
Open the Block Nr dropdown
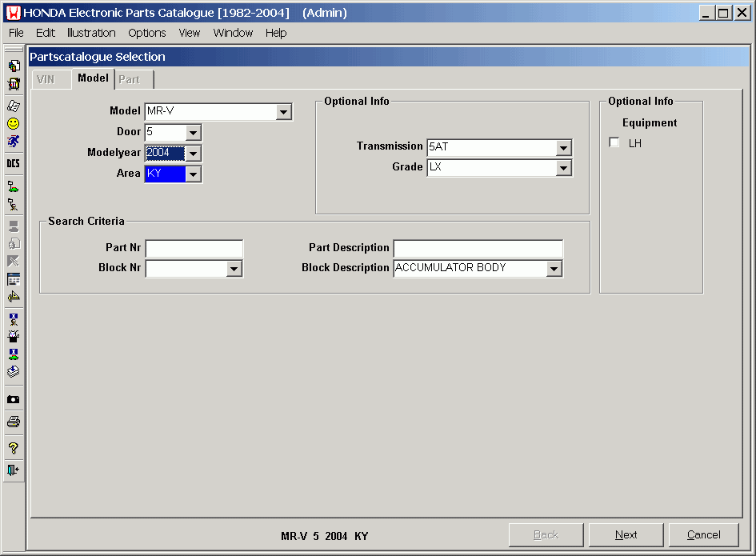click(x=234, y=269)
